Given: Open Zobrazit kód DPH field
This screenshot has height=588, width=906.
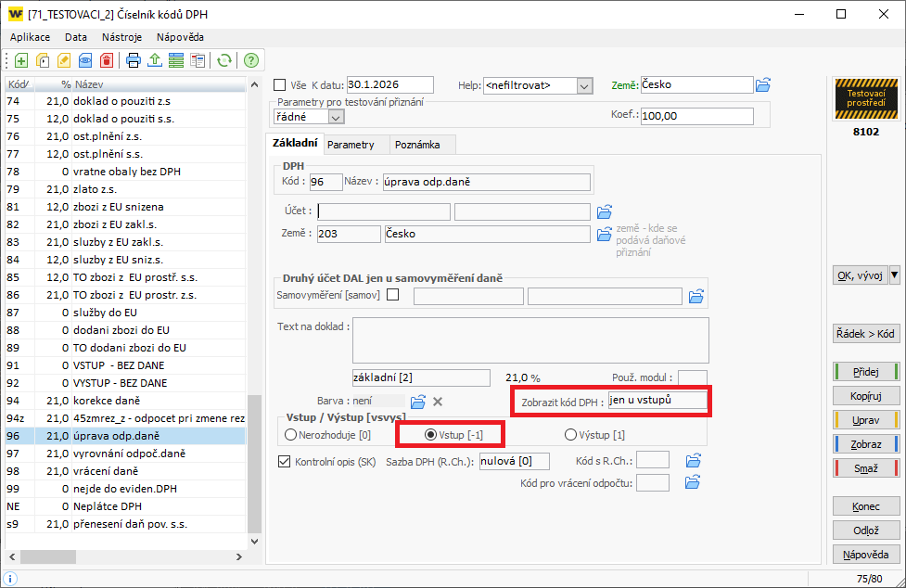Looking at the screenshot, I should [657, 401].
